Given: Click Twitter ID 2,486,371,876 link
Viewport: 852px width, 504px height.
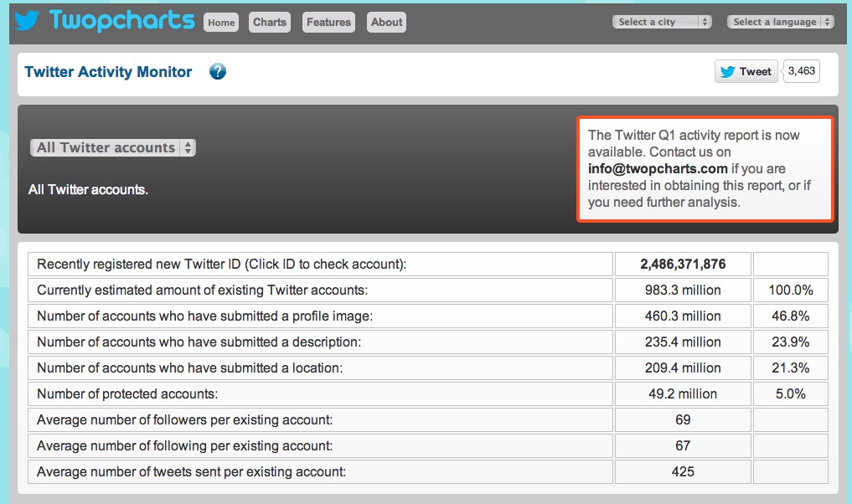Looking at the screenshot, I should coord(683,265).
